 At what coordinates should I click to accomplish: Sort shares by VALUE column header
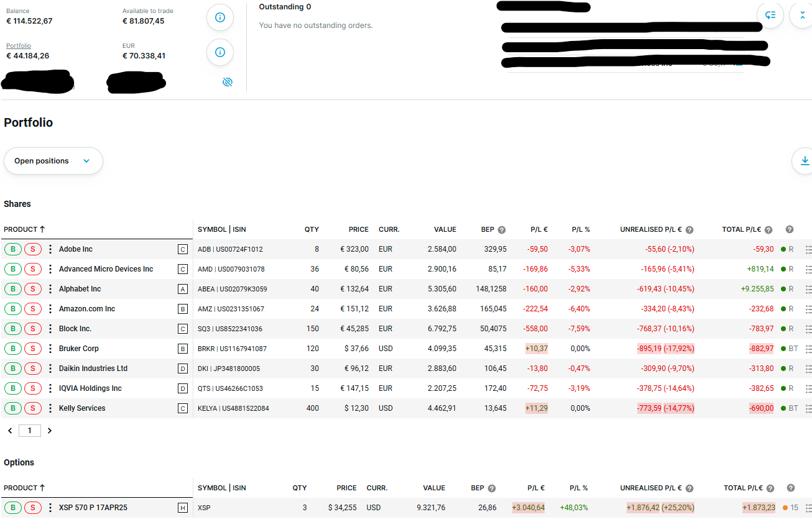click(445, 229)
